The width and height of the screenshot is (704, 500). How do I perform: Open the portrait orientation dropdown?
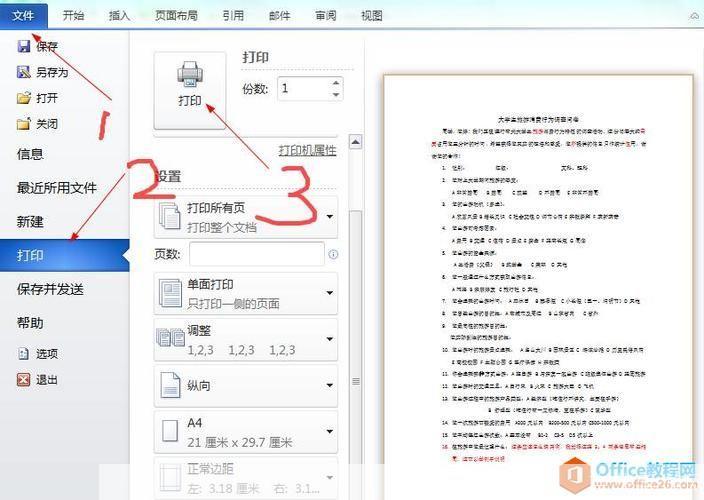coord(329,385)
